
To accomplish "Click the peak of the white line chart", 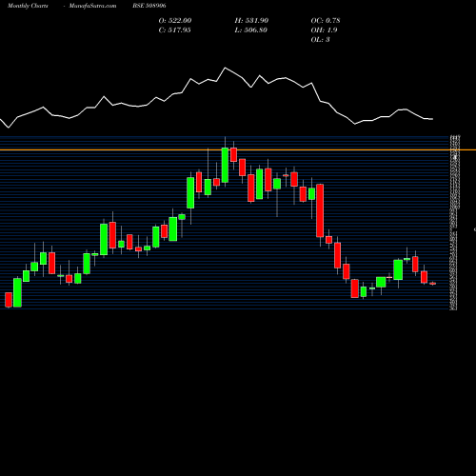I will pos(226,68).
